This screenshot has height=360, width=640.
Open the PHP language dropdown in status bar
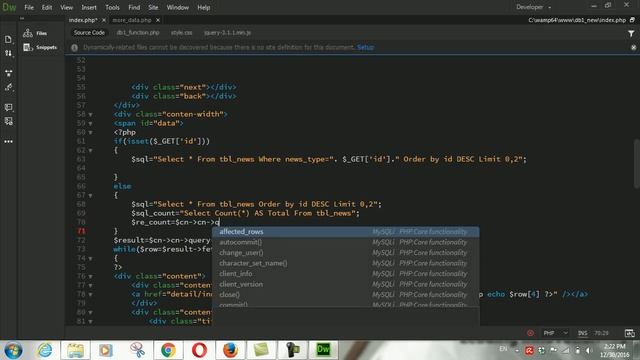tap(556, 333)
